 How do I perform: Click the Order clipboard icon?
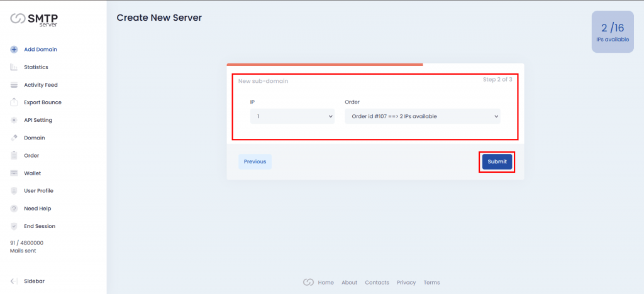pos(14,155)
